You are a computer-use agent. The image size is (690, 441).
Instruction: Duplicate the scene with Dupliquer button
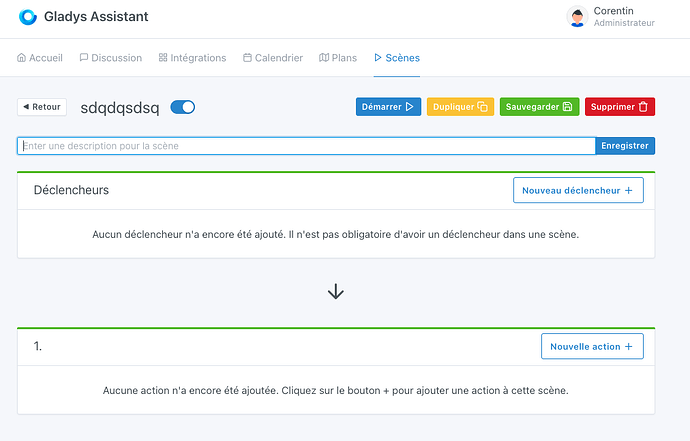pyautogui.click(x=460, y=107)
